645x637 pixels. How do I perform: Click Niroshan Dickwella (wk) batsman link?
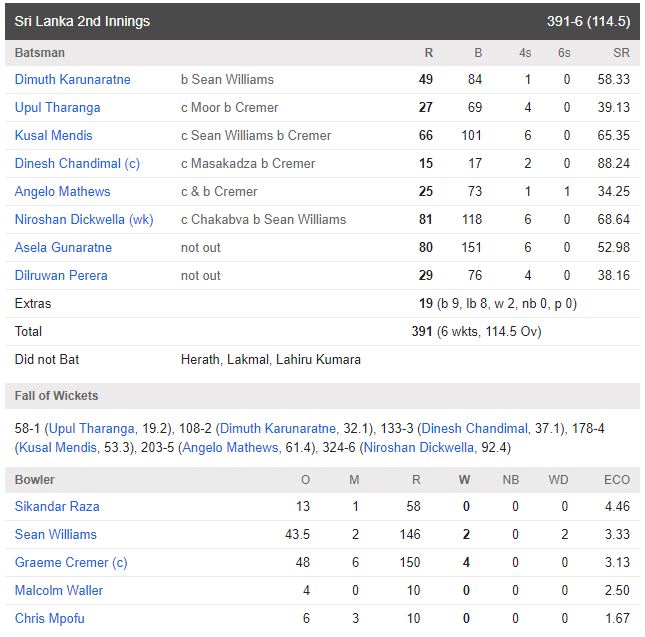(84, 219)
